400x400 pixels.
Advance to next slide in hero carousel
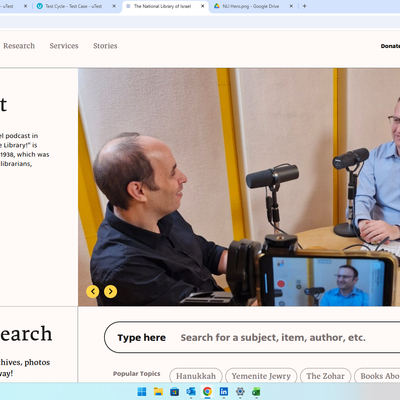[x=110, y=292]
